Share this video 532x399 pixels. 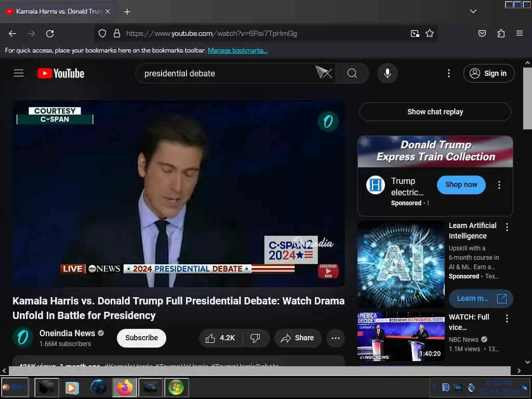pyautogui.click(x=298, y=338)
